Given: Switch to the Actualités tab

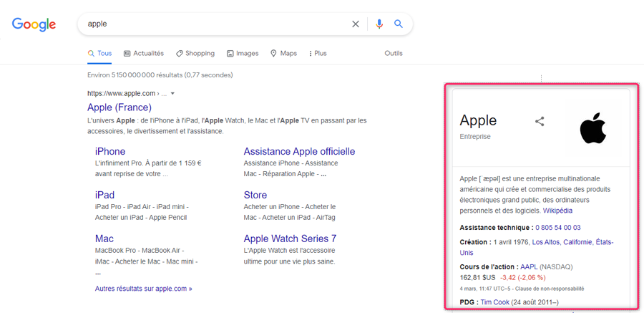Looking at the screenshot, I should point(144,54).
